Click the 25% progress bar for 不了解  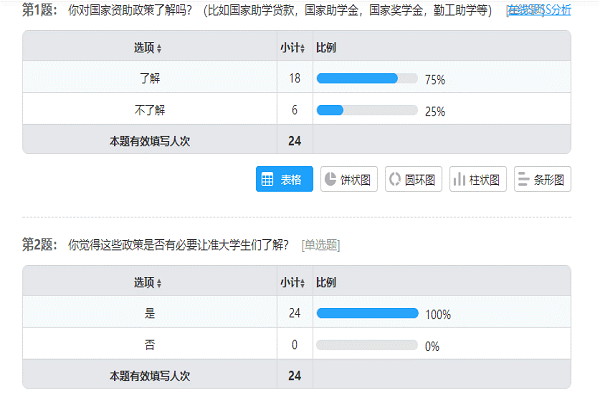click(366, 110)
